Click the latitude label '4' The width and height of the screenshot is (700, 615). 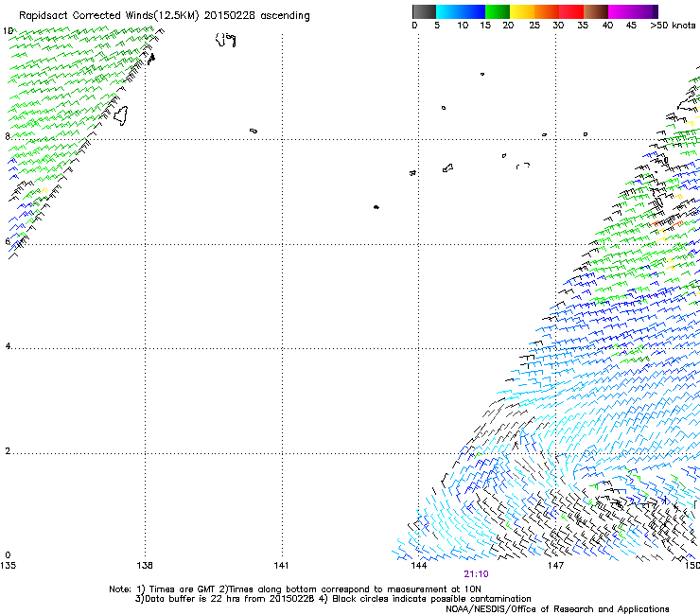point(8,346)
